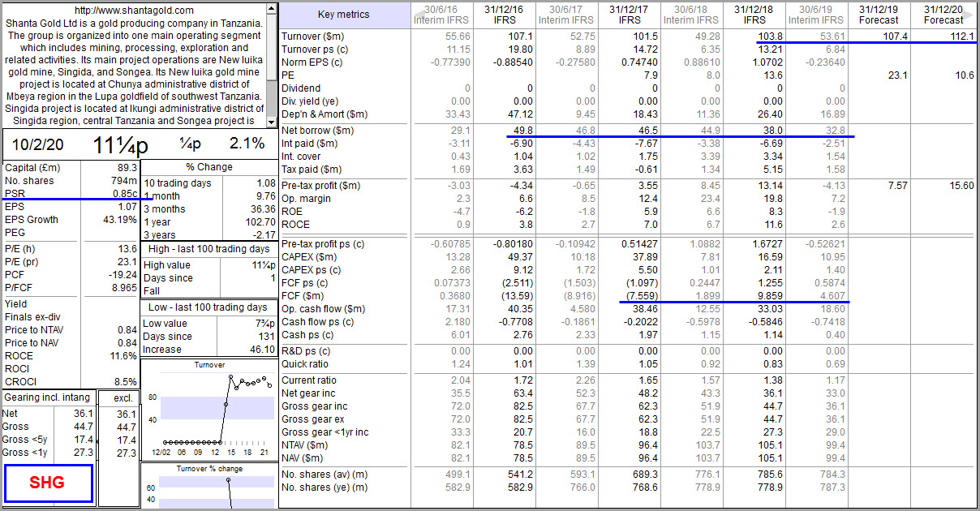The width and height of the screenshot is (980, 511).
Task: Click the Turnover ($m) row label
Action: coord(312,36)
